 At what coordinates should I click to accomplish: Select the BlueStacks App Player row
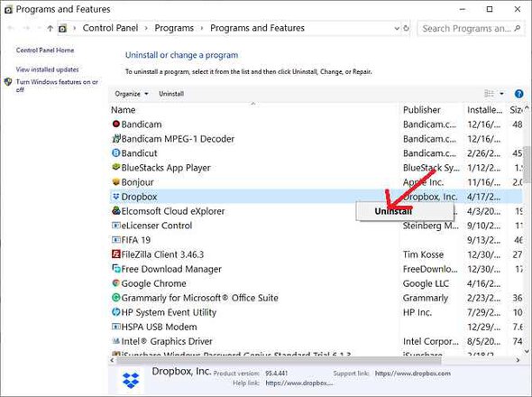tap(316, 168)
